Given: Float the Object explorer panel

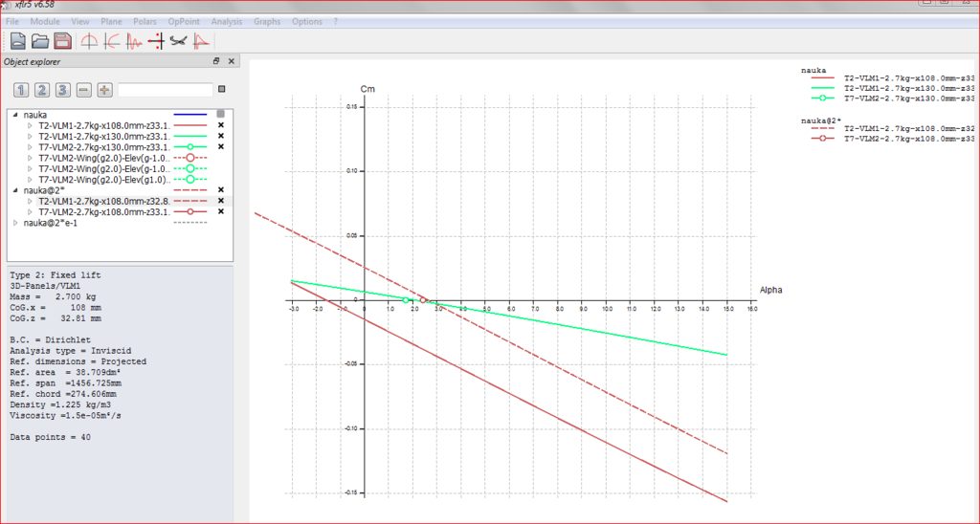Looking at the screenshot, I should (216, 61).
